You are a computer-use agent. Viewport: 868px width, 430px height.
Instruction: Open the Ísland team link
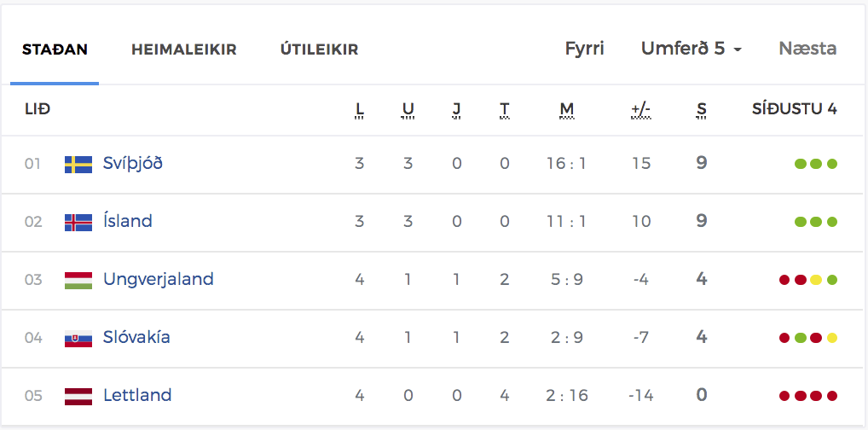click(x=127, y=222)
